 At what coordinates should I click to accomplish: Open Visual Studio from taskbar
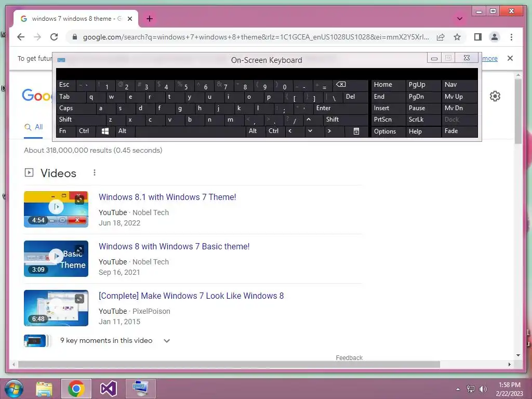click(x=109, y=389)
